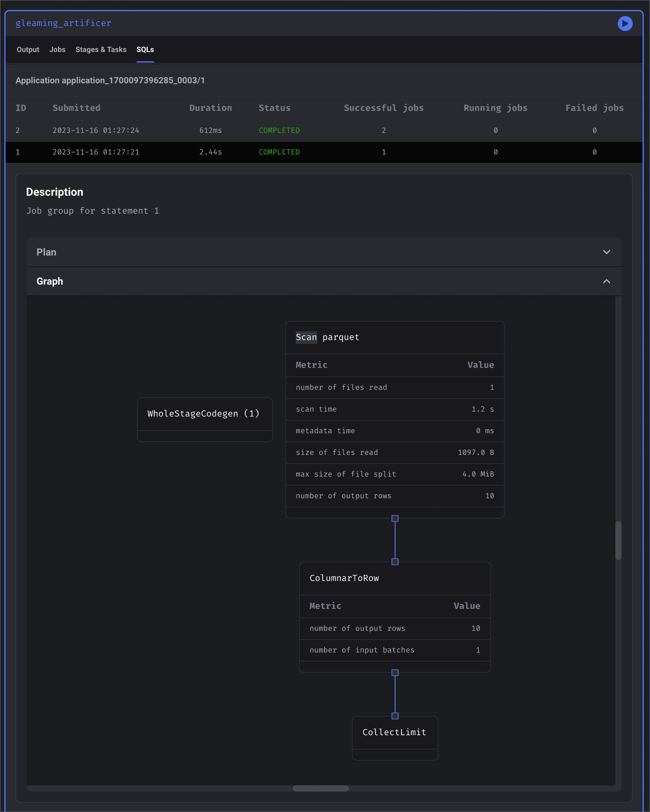Click the ColumnarToRow node header
The image size is (650, 812).
click(394, 578)
